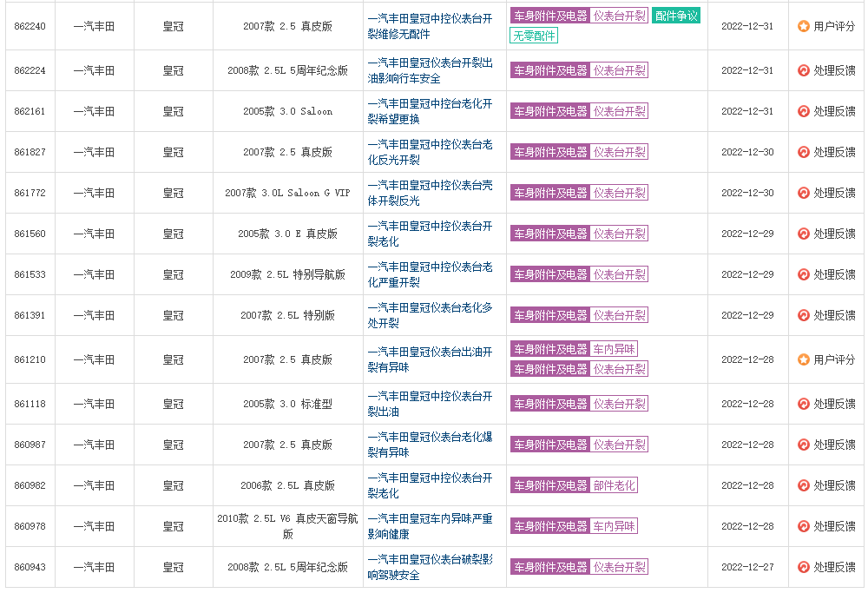Click '车身附件及电器' tag in row 862224
Image resolution: width=868 pixels, height=593 pixels.
coord(550,70)
